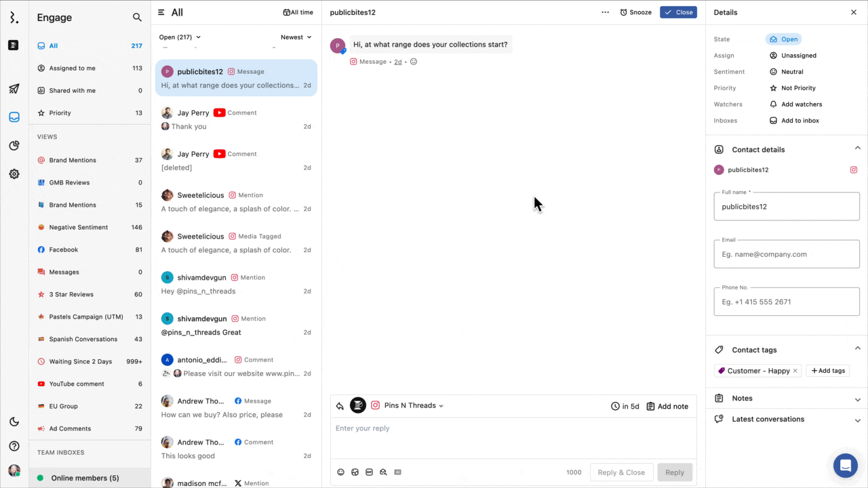
Task: Open the Newest sort dropdown
Action: [x=296, y=37]
